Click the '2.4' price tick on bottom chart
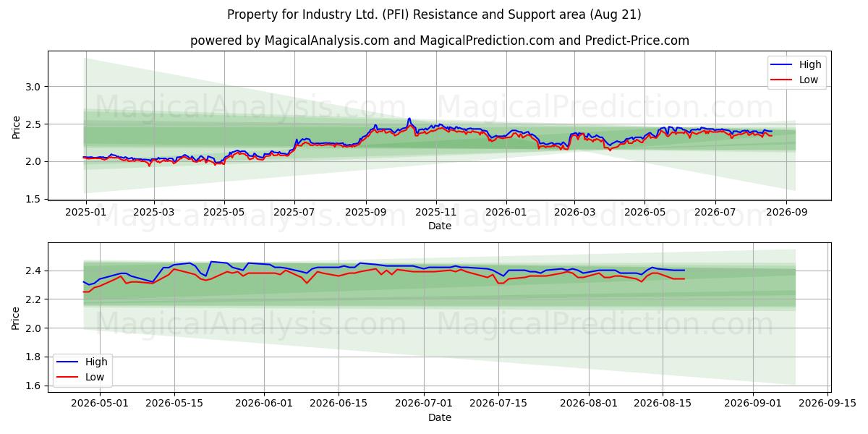 (35, 271)
